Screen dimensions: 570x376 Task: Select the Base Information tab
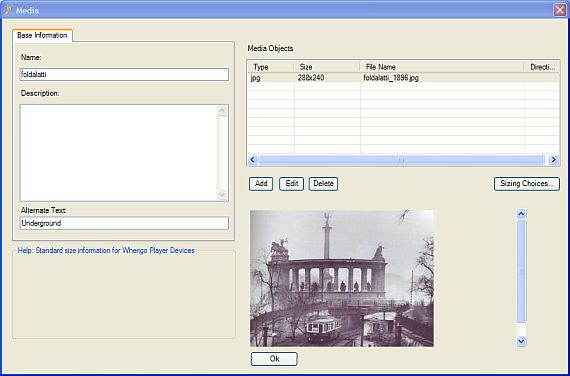pos(42,35)
